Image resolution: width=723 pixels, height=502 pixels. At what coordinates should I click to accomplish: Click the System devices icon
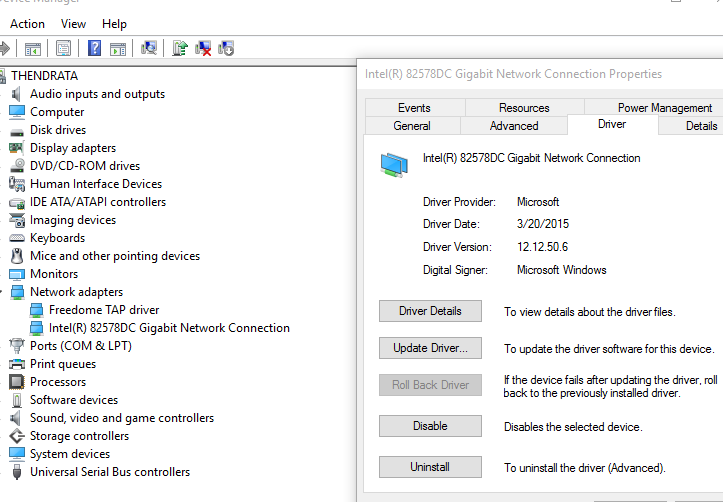pos(17,454)
